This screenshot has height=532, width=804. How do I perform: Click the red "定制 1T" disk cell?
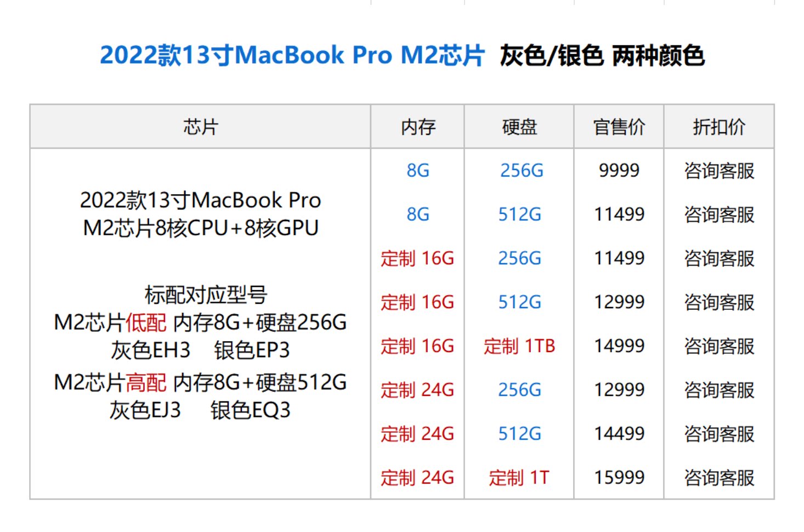[519, 478]
